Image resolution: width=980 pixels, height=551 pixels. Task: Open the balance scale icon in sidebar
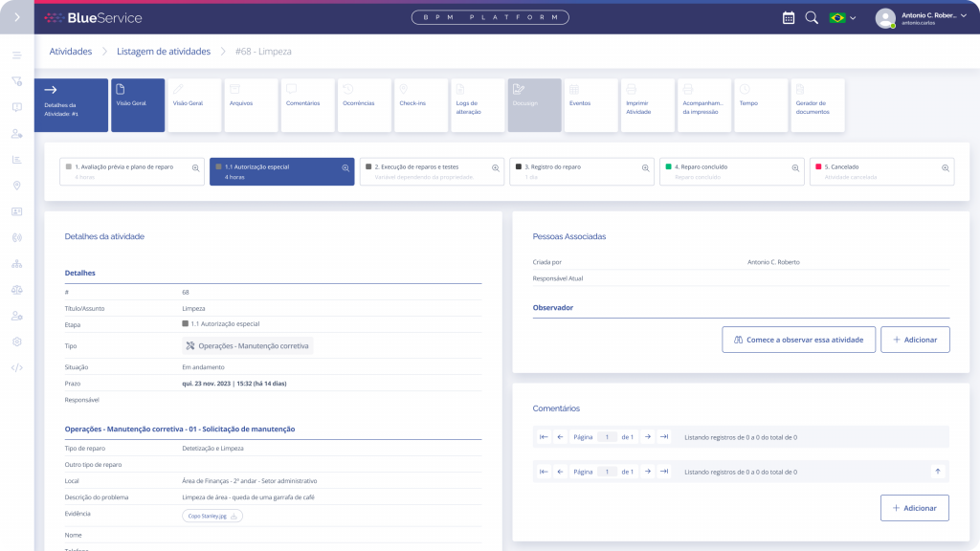(x=17, y=290)
